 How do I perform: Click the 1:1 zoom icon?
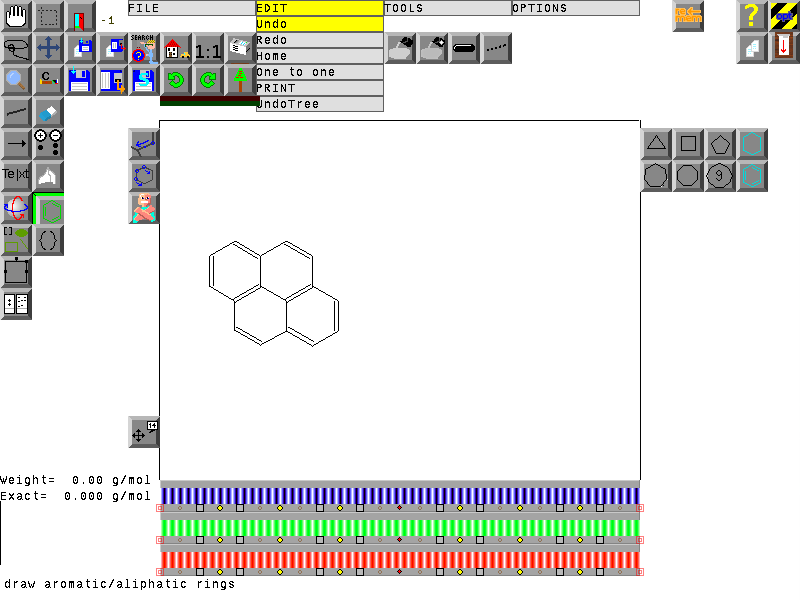pyautogui.click(x=208, y=49)
